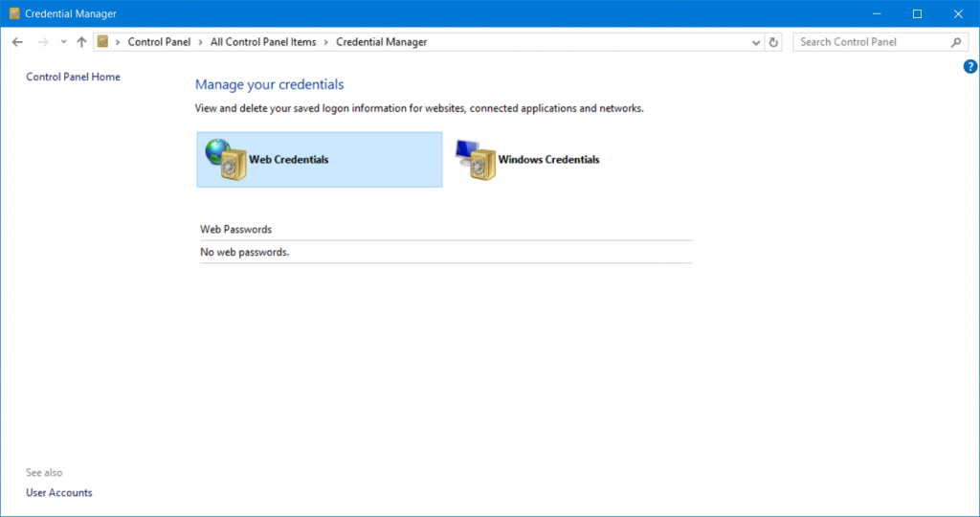Focus the Search Control Panel field
This screenshot has height=517, width=980.
pos(880,42)
